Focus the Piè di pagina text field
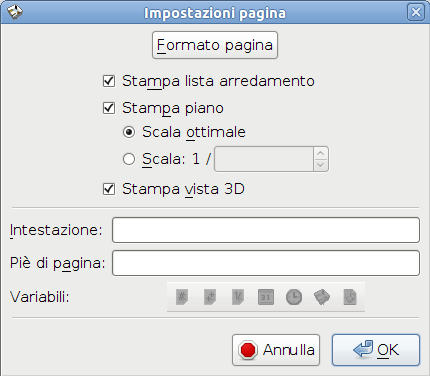The width and height of the screenshot is (430, 376). tap(266, 263)
